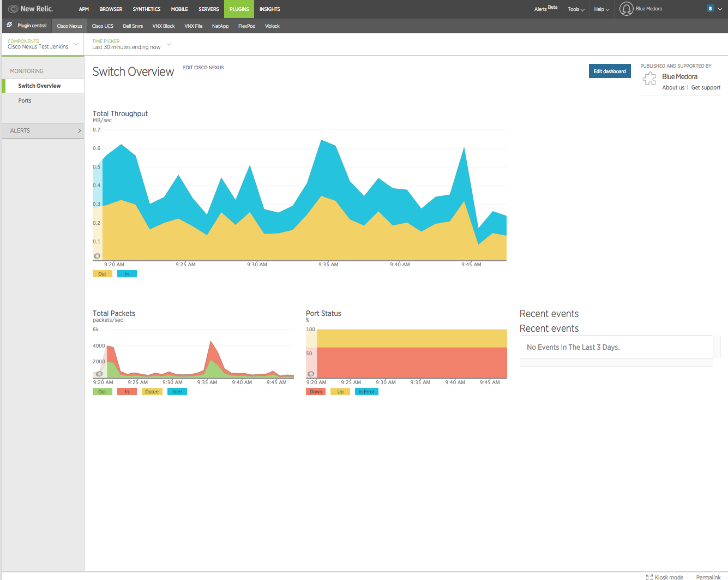Image resolution: width=728 pixels, height=580 pixels.
Task: Open the VNX Block plugin tab
Action: click(164, 26)
